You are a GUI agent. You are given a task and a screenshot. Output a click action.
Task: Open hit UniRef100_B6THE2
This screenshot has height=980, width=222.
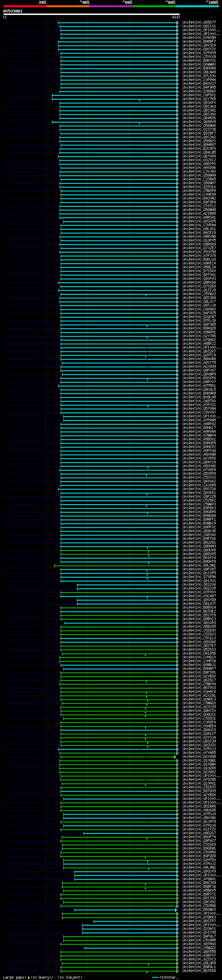pyautogui.click(x=199, y=611)
